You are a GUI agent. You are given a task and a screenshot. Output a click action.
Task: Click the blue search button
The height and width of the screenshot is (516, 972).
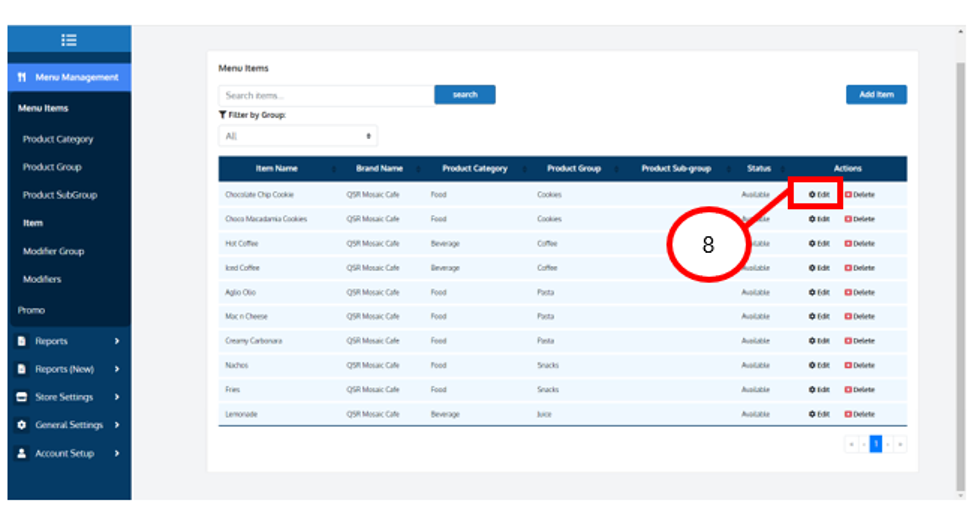(465, 95)
